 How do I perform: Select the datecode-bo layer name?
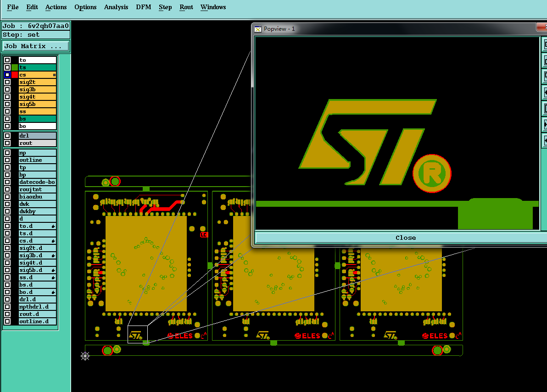[x=37, y=182]
